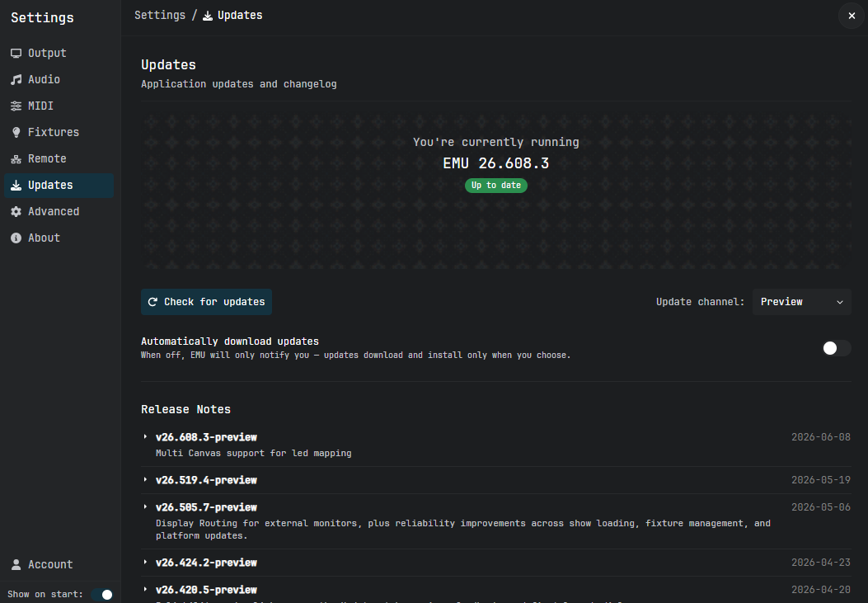Viewport: 868px width, 603px height.
Task: Click 'Application updates and changelog' subtitle
Action: click(238, 84)
